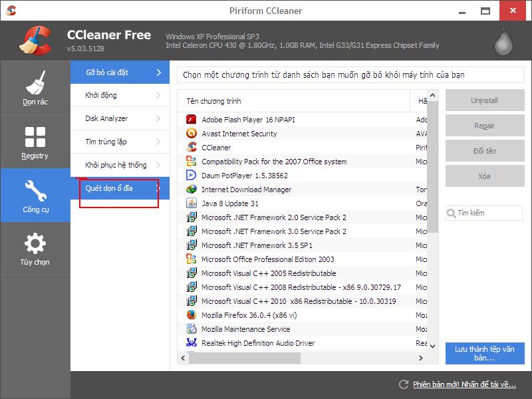Open Tìm trùng lặp tool
The height and width of the screenshot is (399, 532).
[120, 142]
